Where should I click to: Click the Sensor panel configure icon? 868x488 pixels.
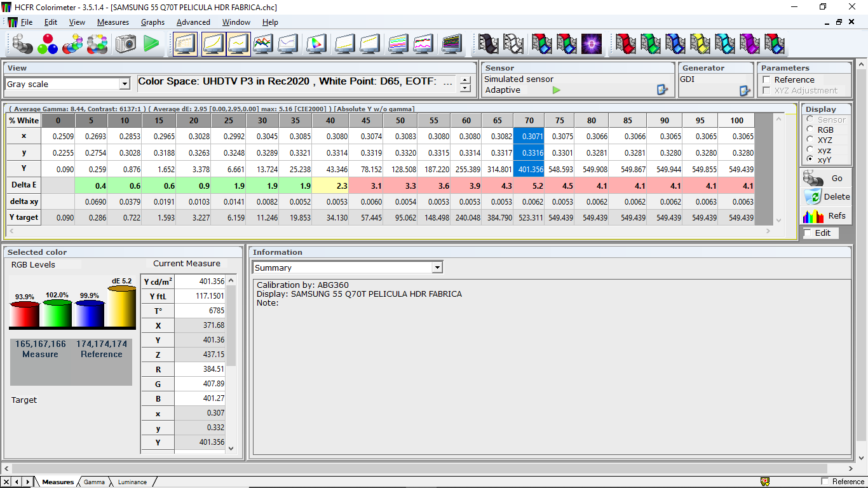click(x=663, y=90)
